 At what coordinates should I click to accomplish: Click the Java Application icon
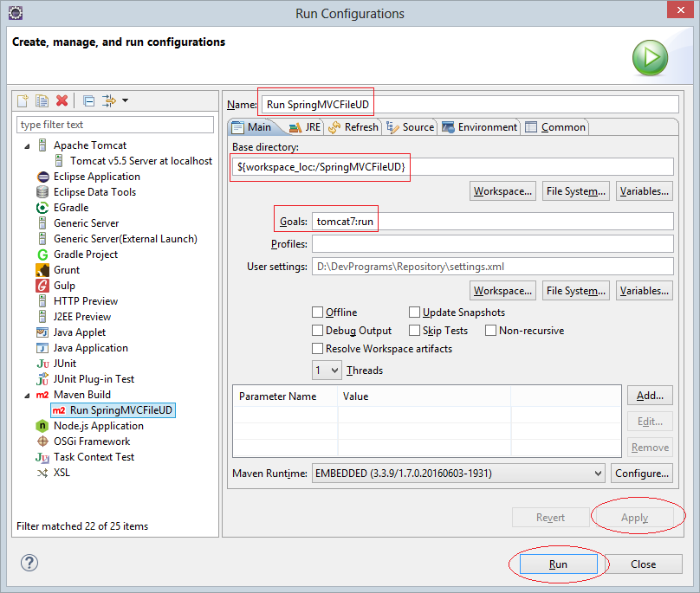coord(42,348)
